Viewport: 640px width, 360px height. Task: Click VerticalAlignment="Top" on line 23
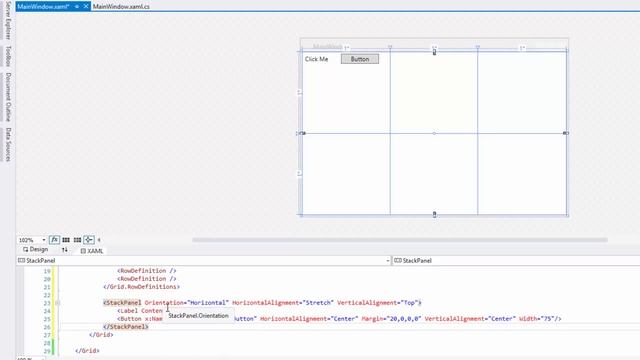coord(377,303)
